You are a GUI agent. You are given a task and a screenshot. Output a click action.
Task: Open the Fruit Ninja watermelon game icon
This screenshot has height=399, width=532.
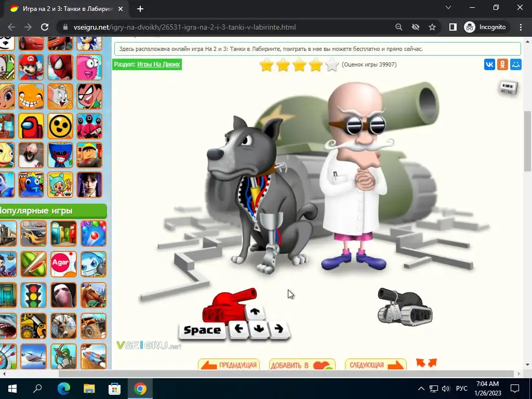pyautogui.click(x=33, y=264)
